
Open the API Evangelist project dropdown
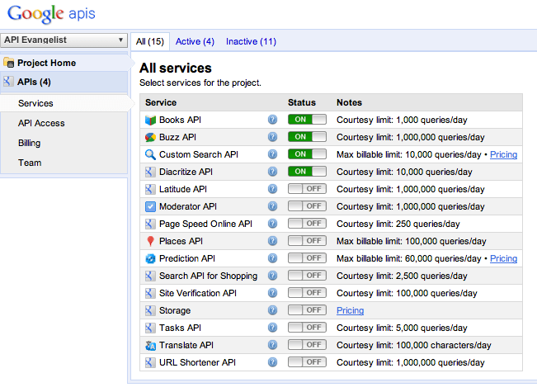coord(64,40)
